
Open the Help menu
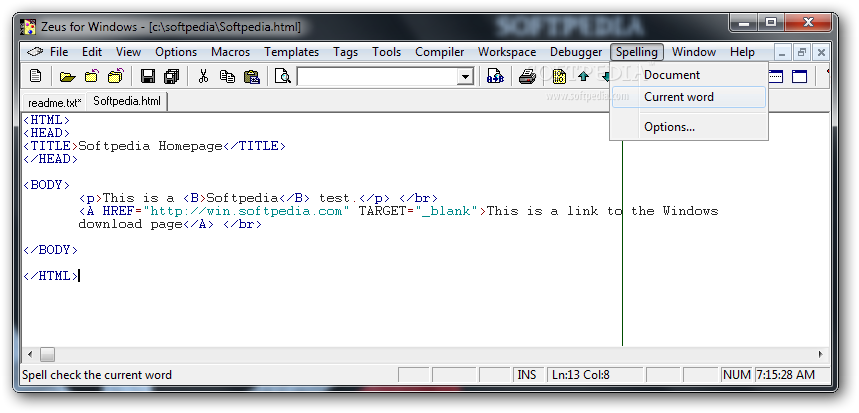coord(742,52)
